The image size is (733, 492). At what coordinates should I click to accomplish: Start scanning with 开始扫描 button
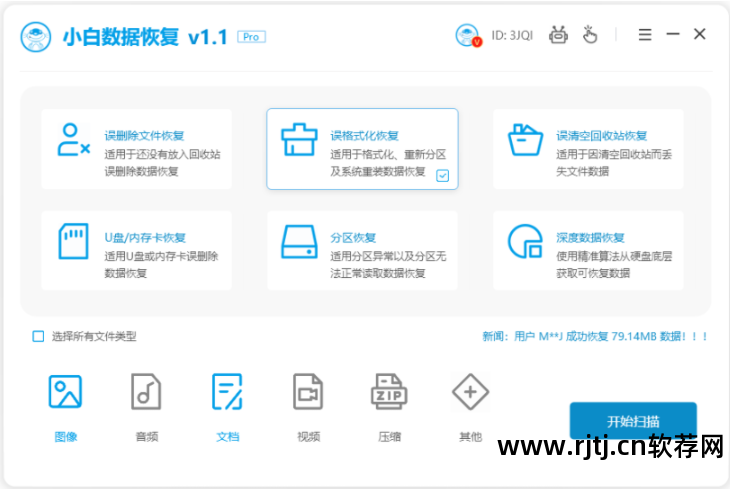pos(633,421)
